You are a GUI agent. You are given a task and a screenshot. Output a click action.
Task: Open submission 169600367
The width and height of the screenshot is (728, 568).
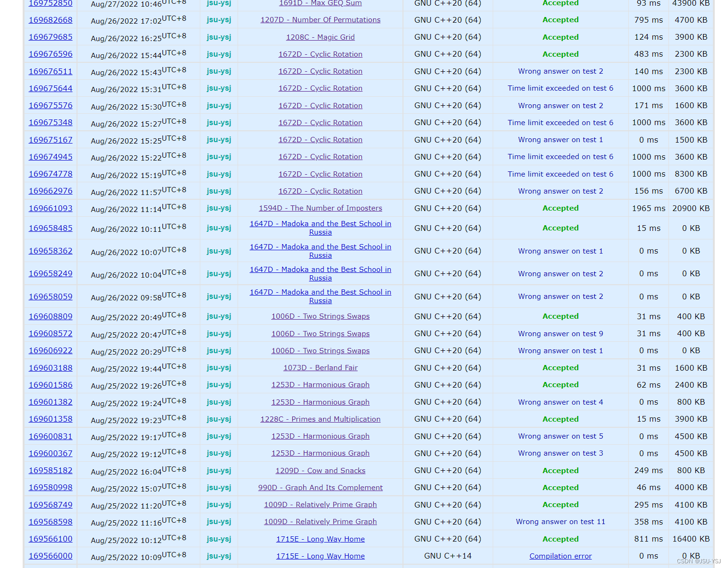[51, 453]
